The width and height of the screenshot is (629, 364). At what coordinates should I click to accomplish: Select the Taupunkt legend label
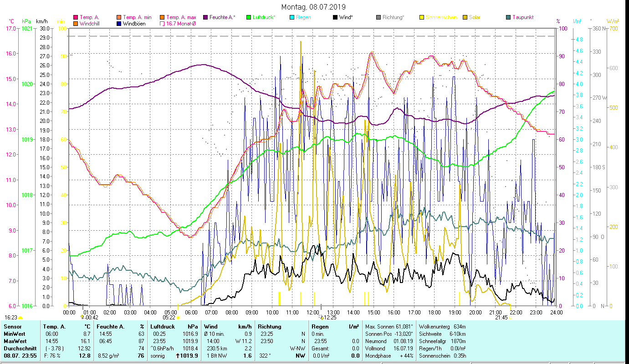[523, 17]
